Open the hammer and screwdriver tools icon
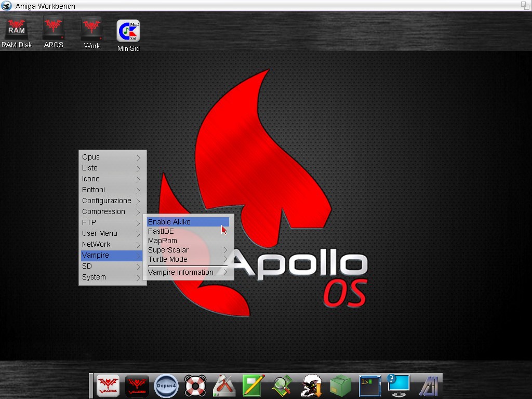The height and width of the screenshot is (399, 532). point(224,386)
